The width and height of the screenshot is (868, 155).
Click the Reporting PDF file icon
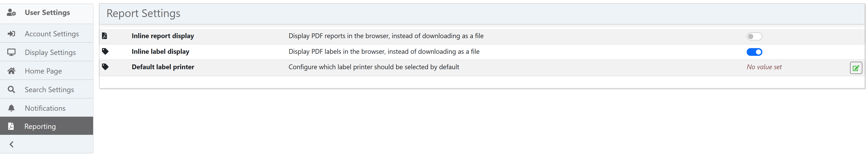(11, 126)
